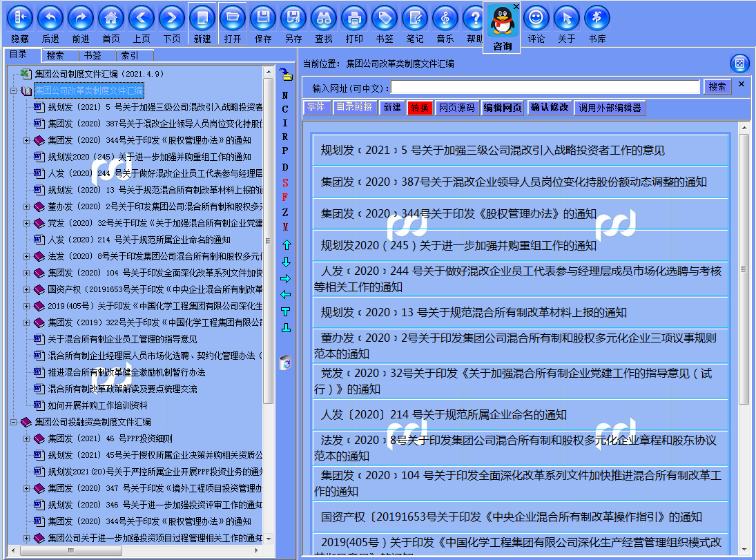Click the tree panel vertical scrollbar thumb

(x=268, y=241)
